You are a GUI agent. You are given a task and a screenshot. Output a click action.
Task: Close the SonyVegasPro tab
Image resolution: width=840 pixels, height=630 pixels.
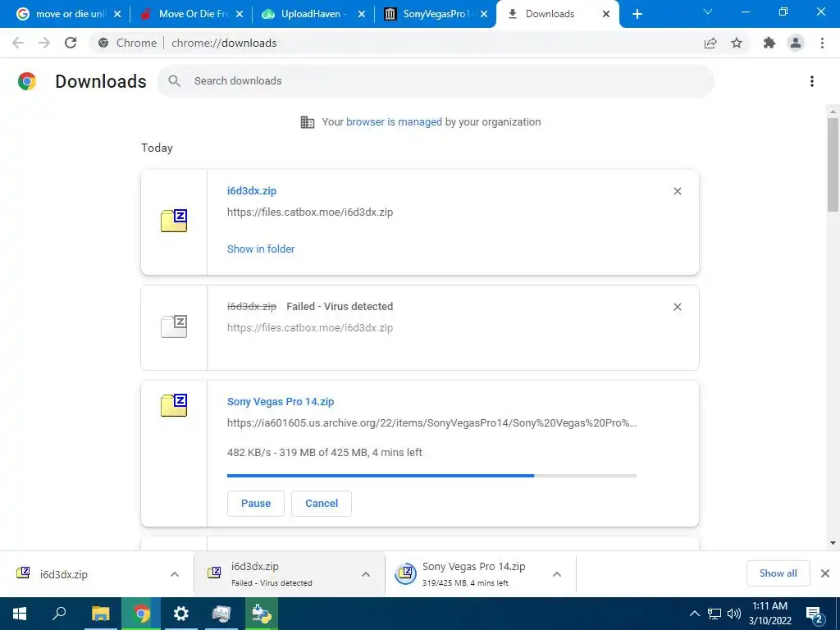pyautogui.click(x=484, y=14)
